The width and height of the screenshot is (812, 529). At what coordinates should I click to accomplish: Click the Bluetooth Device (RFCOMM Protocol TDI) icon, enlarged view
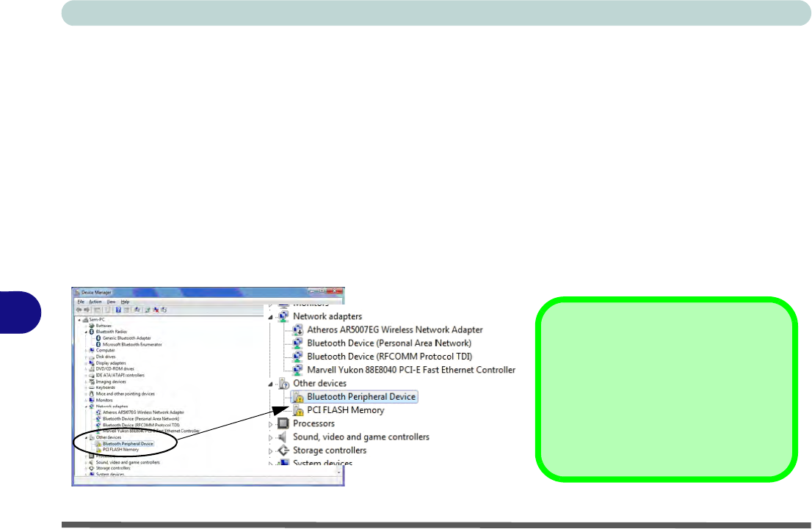click(x=298, y=357)
